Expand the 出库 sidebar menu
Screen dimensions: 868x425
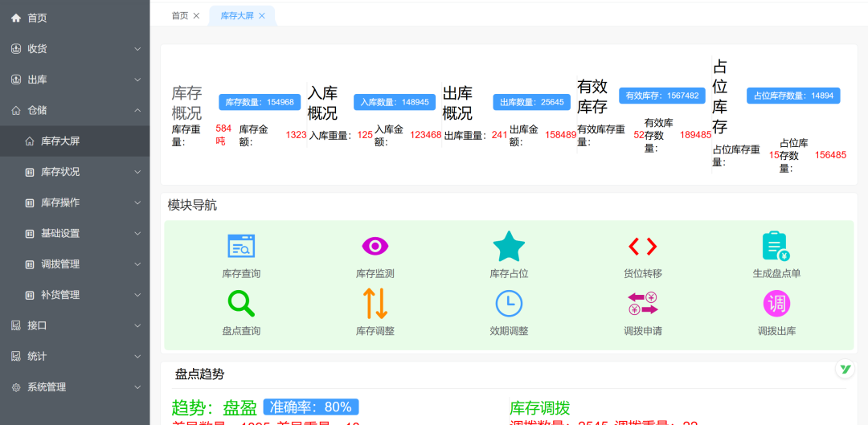(x=75, y=80)
